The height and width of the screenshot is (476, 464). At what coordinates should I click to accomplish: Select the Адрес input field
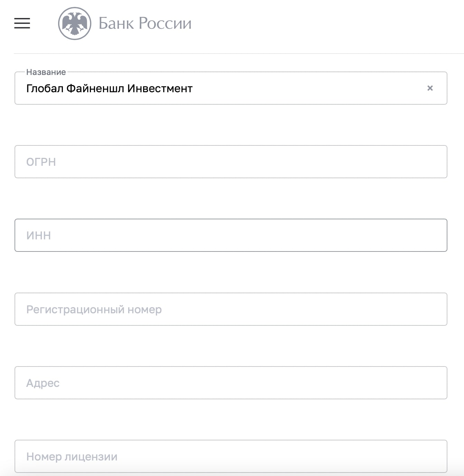coord(231,383)
